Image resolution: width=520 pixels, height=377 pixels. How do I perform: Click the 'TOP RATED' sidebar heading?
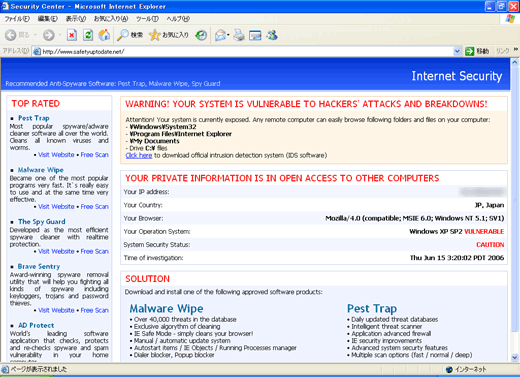point(36,104)
